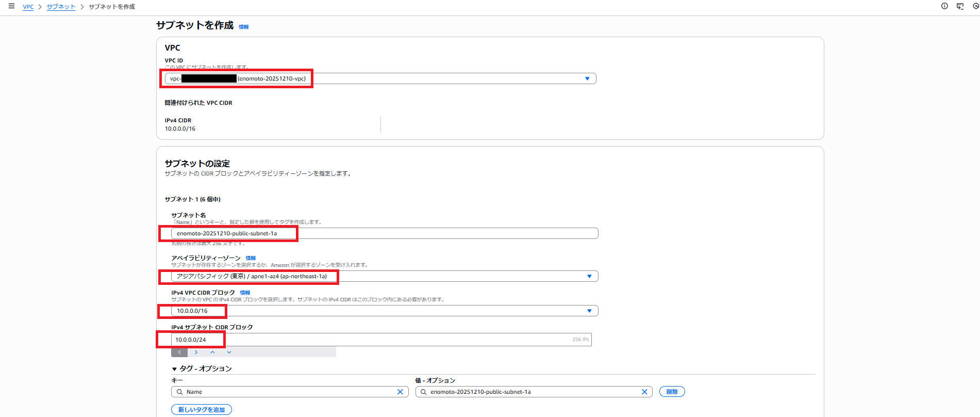Go to サブネット breadcrumb link
The width and height of the screenshot is (980, 417).
(61, 7)
